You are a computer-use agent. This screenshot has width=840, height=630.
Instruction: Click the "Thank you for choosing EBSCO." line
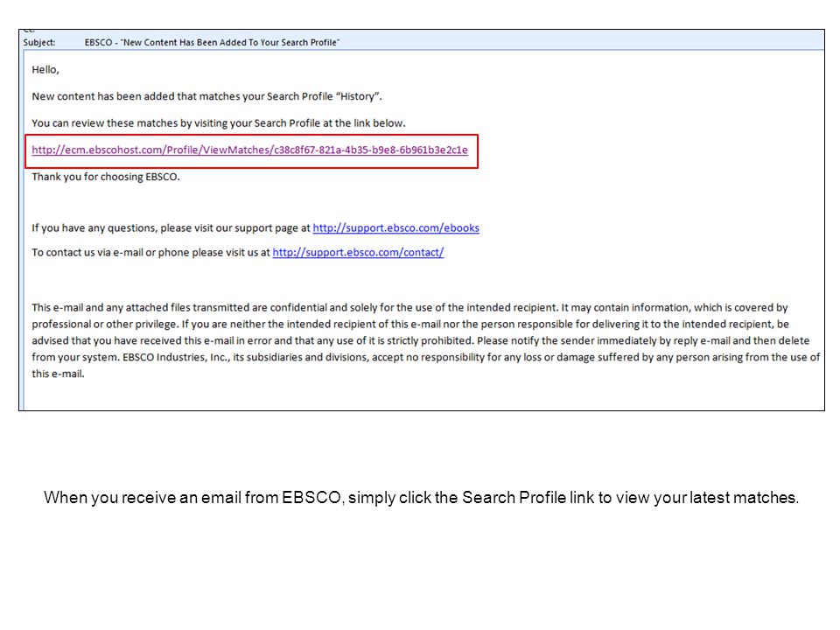click(x=106, y=177)
